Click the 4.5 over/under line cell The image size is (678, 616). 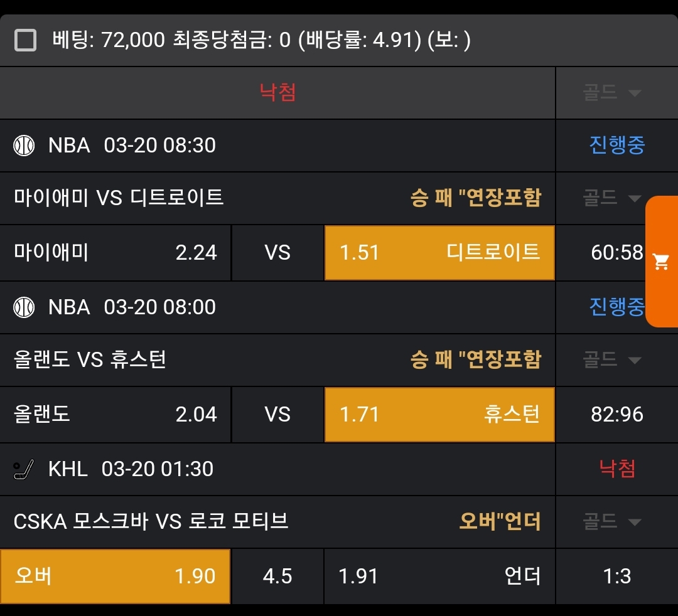277,576
